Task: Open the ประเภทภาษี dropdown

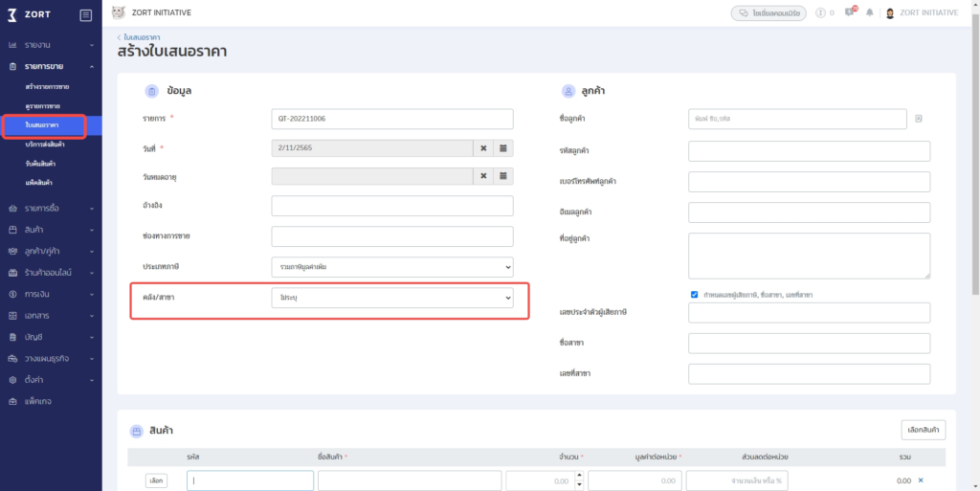Action: (392, 267)
